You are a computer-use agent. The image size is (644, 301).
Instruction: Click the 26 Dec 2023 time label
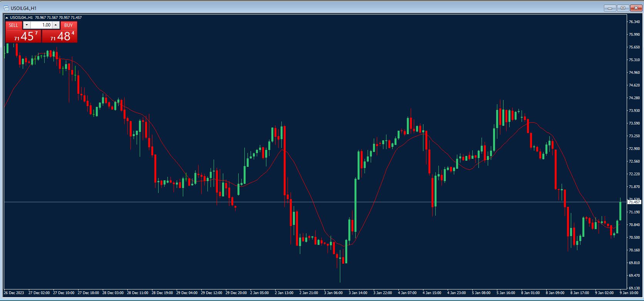pos(14,293)
